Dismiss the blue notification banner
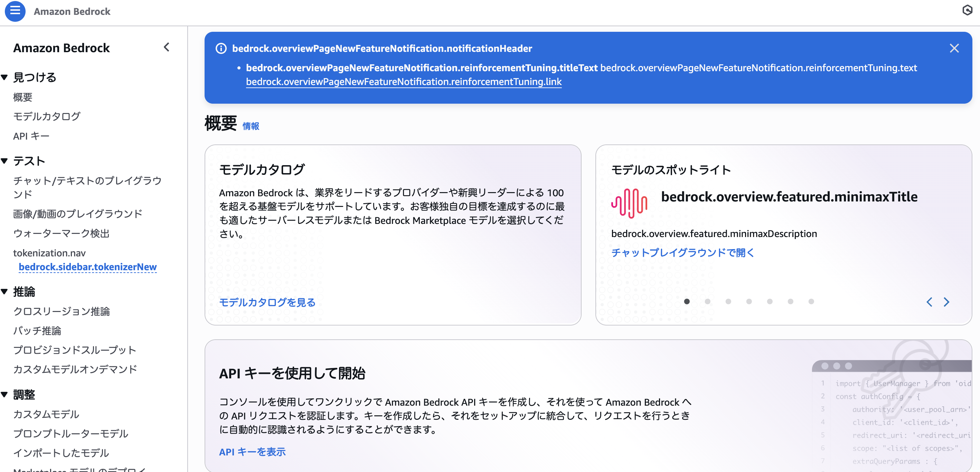The image size is (980, 472). point(955,48)
